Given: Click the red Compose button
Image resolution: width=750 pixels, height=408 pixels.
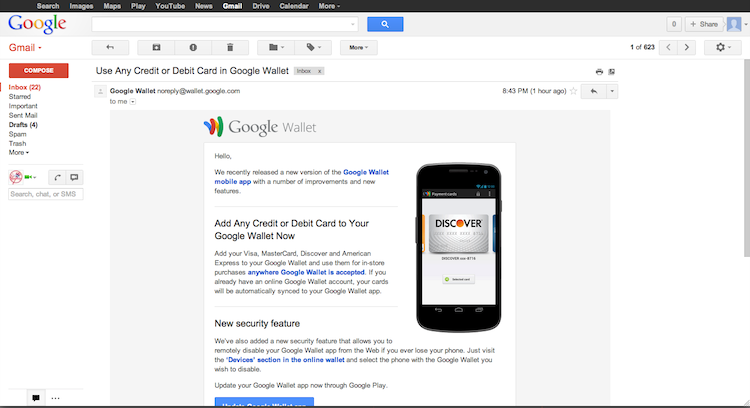Looking at the screenshot, I should pos(38,70).
